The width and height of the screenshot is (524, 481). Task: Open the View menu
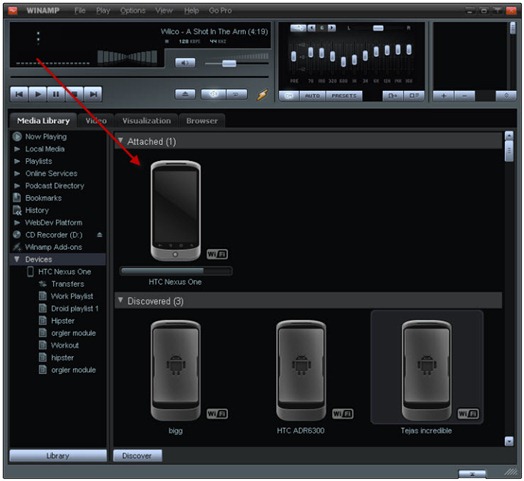pos(164,11)
